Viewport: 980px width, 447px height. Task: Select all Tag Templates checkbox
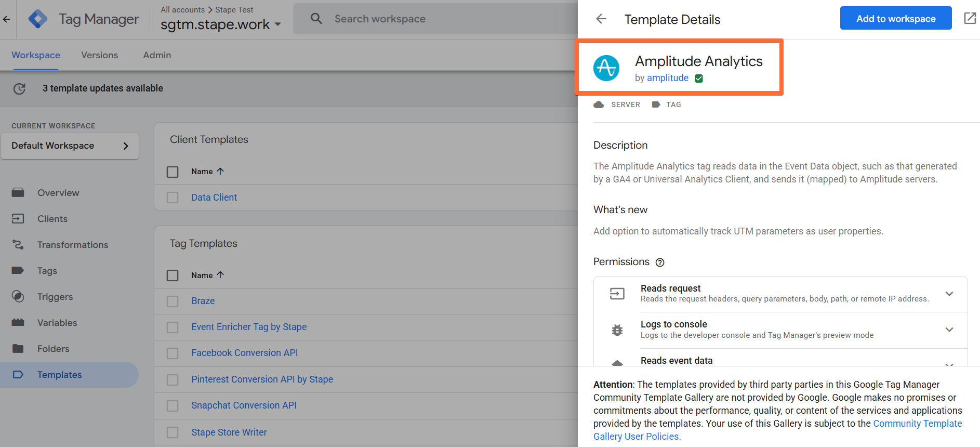[173, 275]
